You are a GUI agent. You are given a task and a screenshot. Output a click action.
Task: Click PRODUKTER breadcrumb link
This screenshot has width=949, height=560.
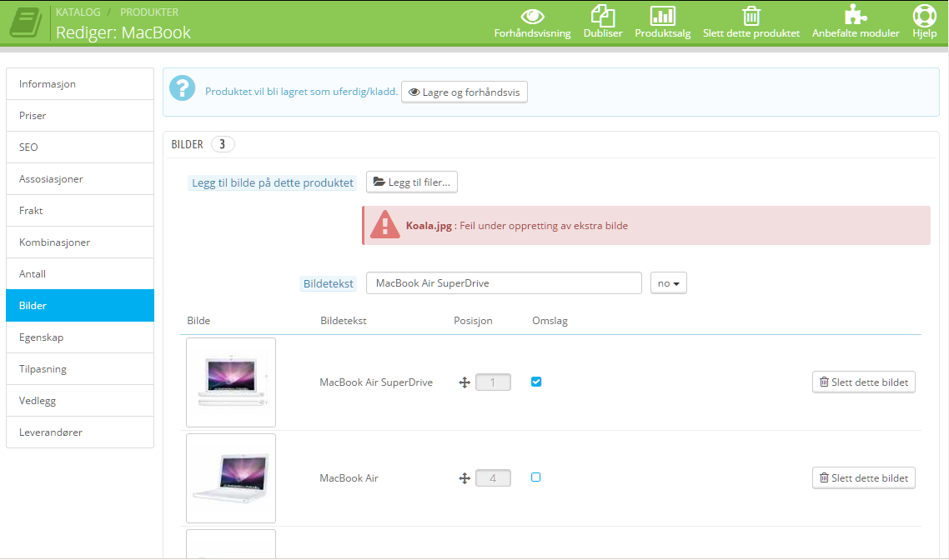[x=149, y=12]
